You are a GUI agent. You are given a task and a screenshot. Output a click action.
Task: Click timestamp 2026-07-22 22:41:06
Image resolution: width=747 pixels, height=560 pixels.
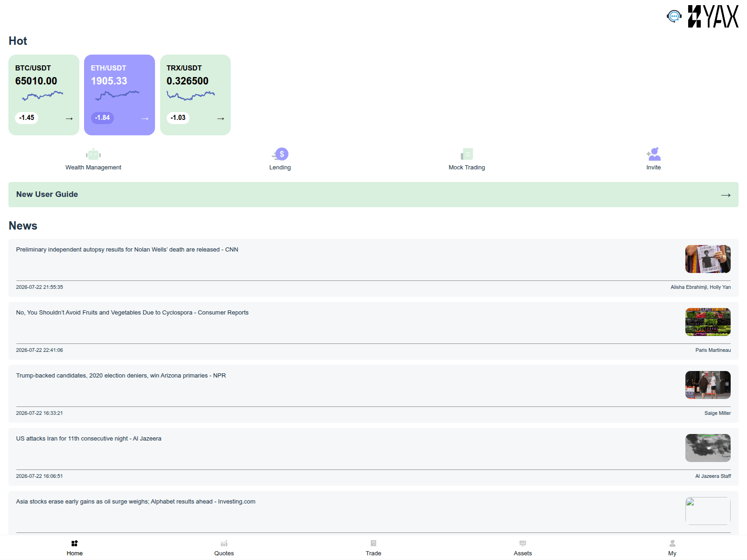point(40,350)
